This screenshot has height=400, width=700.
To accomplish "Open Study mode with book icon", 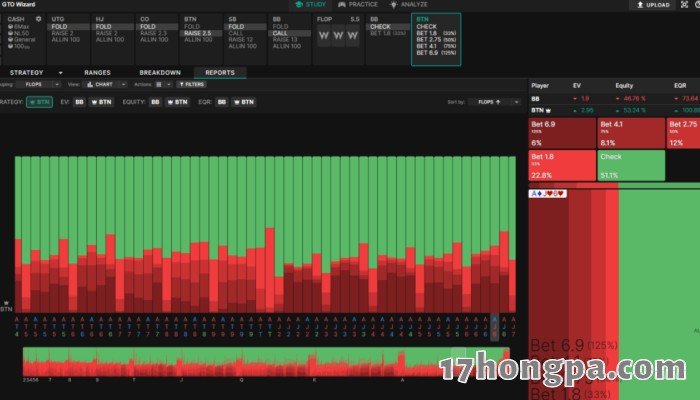I will 310,5.
